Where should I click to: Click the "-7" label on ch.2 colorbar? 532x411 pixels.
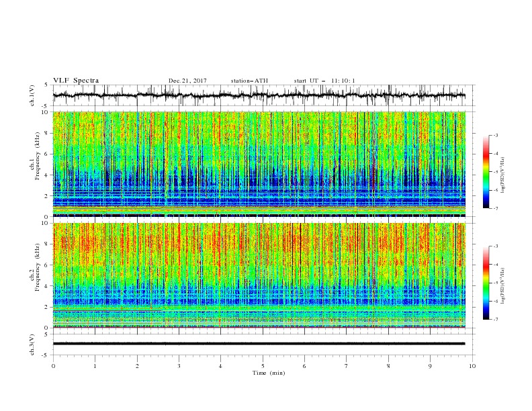click(495, 320)
